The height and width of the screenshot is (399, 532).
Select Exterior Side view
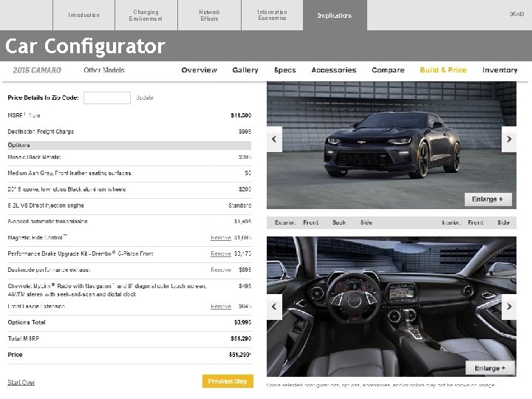point(366,222)
